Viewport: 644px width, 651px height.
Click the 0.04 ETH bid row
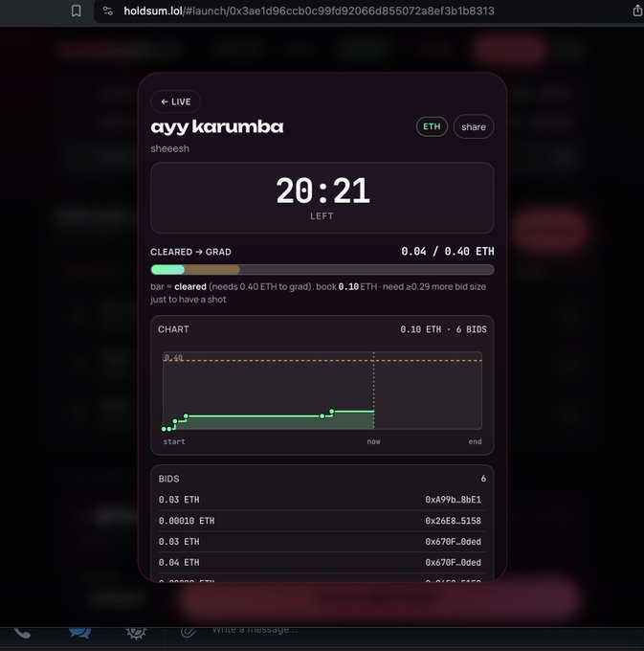coord(322,563)
